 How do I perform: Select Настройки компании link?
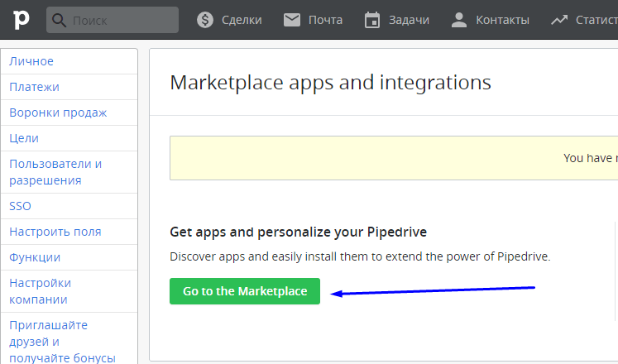coord(41,291)
